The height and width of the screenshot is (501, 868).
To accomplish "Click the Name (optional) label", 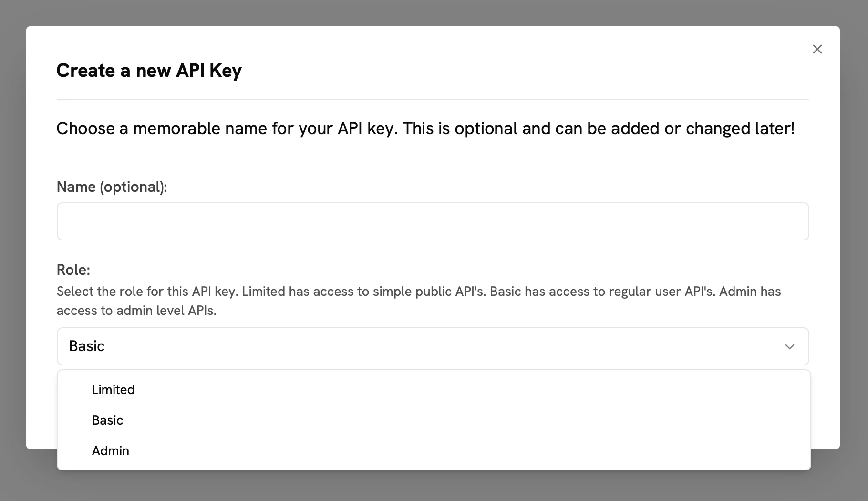I will pos(112,187).
